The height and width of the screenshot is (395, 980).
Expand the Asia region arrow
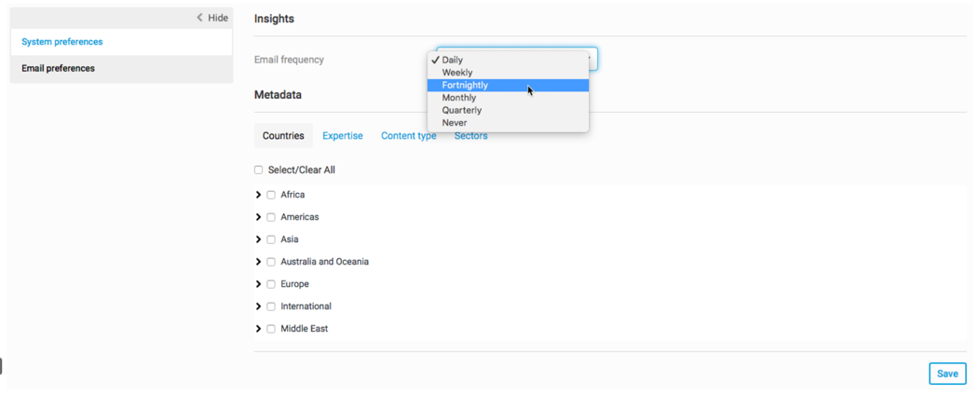click(258, 239)
